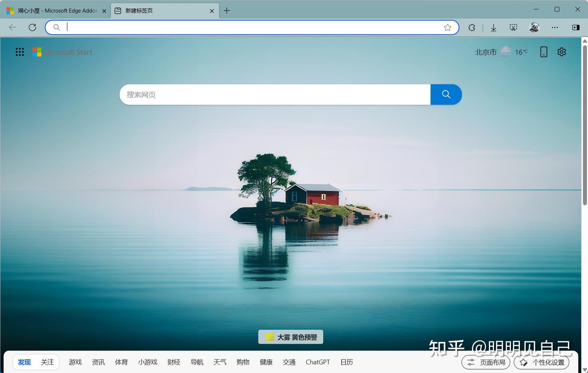The width and height of the screenshot is (588, 373).
Task: Add this page to favorites with the star
Action: 448,27
